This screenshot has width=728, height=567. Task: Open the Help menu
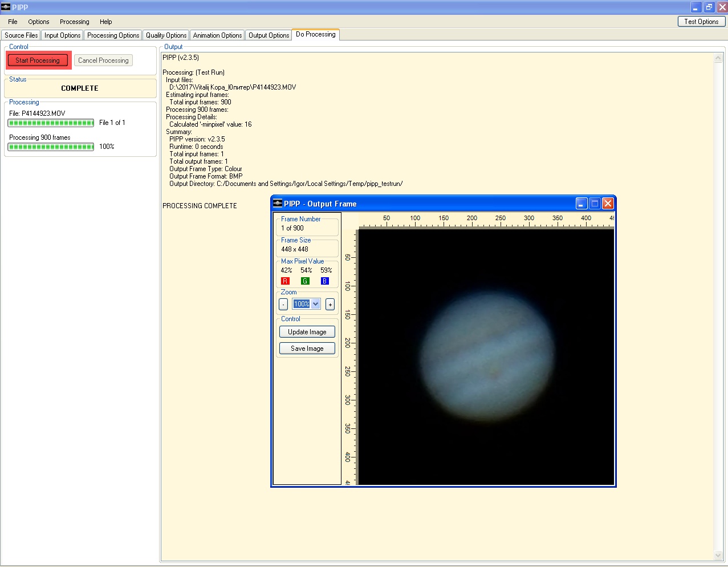pos(105,22)
